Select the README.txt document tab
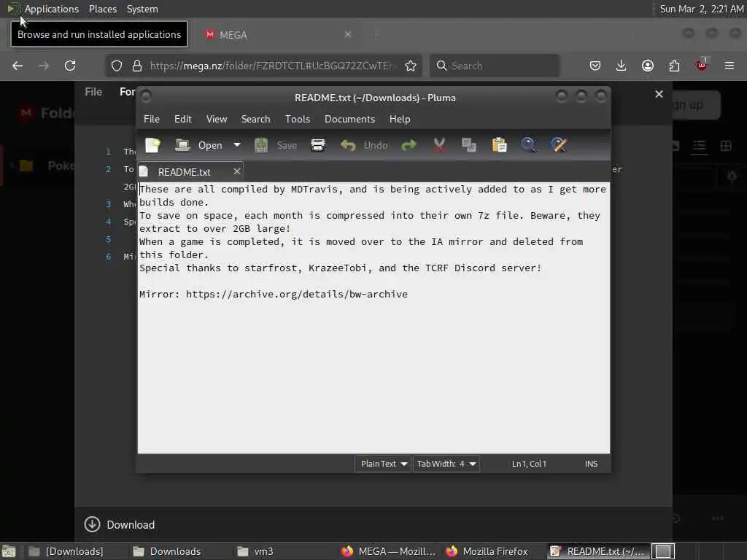 (184, 172)
